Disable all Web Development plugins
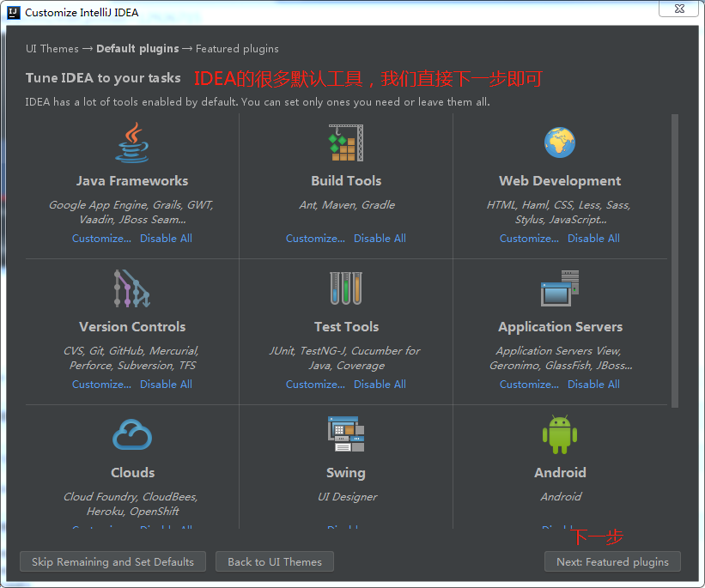Screen dimensions: 705x588 click(593, 239)
